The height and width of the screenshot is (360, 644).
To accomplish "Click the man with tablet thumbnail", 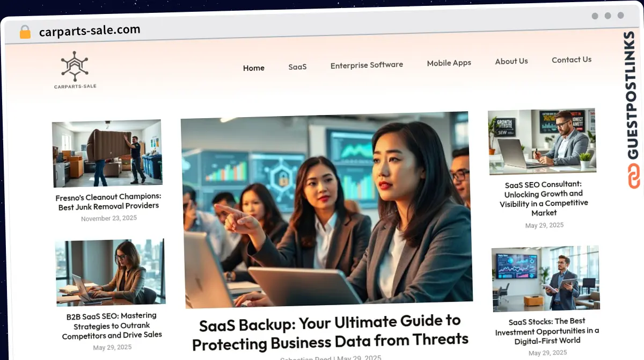I will point(545,278).
